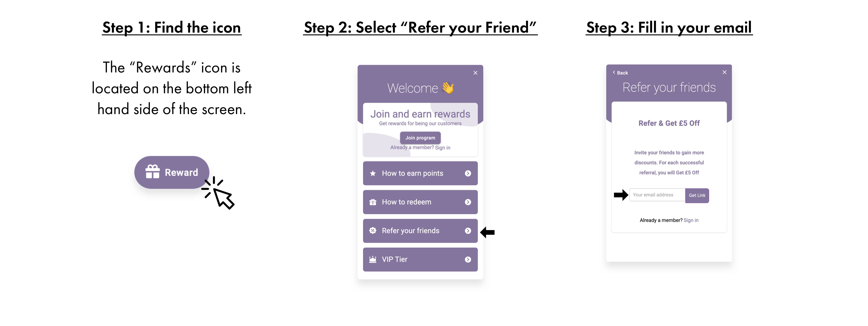Click gift icon beside How to redeem
This screenshot has height=326, width=868.
[373, 202]
